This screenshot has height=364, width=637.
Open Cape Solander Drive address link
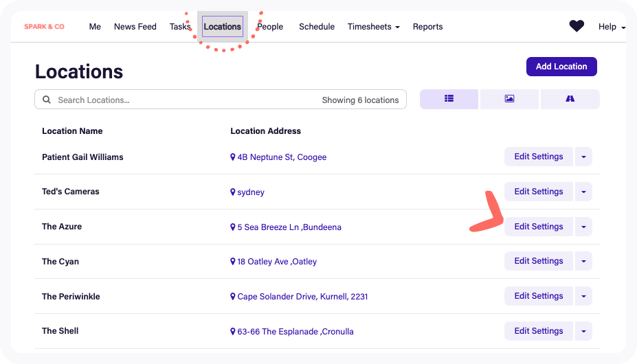[302, 297]
